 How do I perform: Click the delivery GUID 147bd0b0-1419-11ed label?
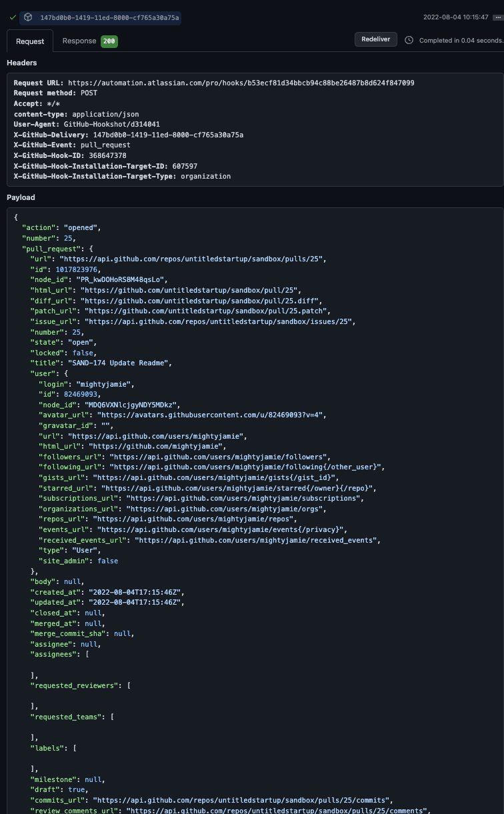point(109,17)
